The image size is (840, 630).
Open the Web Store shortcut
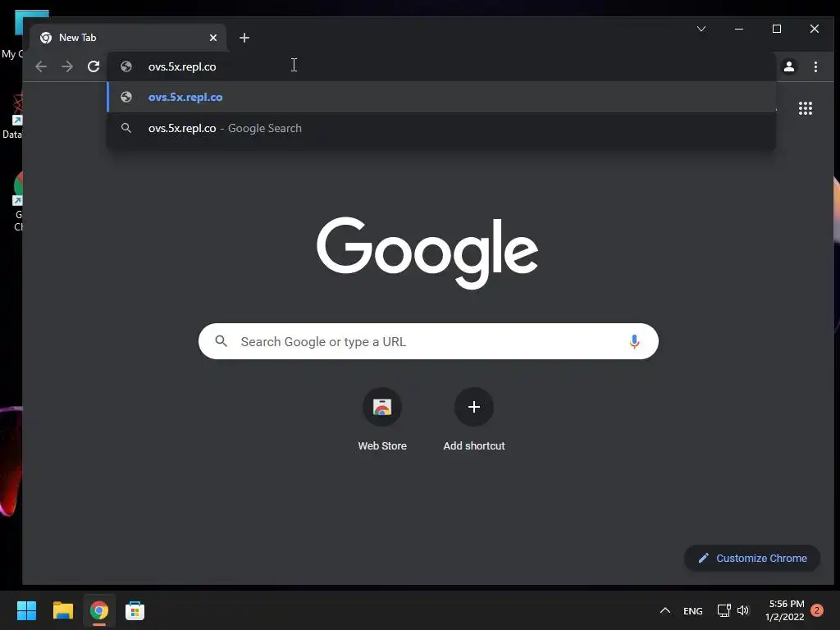[x=382, y=420]
